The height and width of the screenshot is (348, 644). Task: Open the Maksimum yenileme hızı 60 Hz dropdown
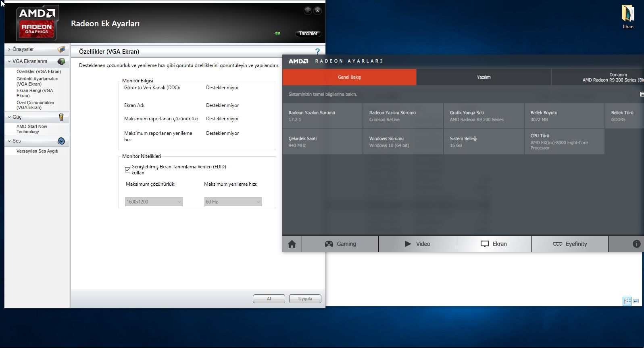click(233, 202)
